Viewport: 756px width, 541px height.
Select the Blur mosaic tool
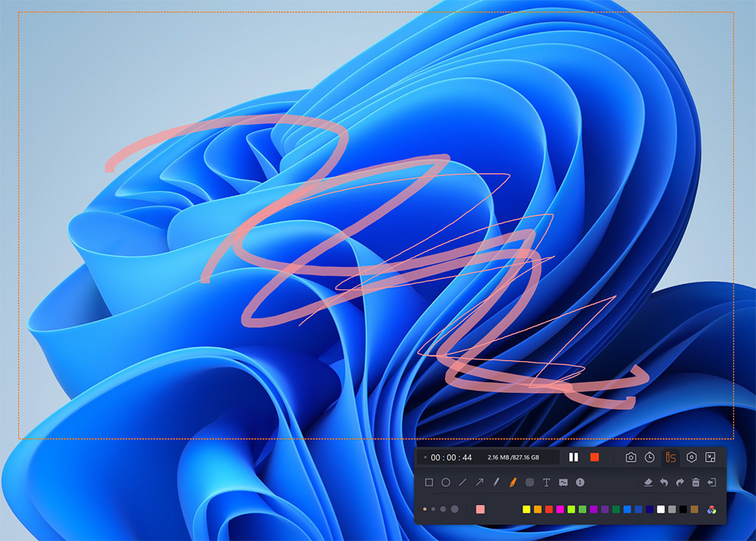click(529, 482)
